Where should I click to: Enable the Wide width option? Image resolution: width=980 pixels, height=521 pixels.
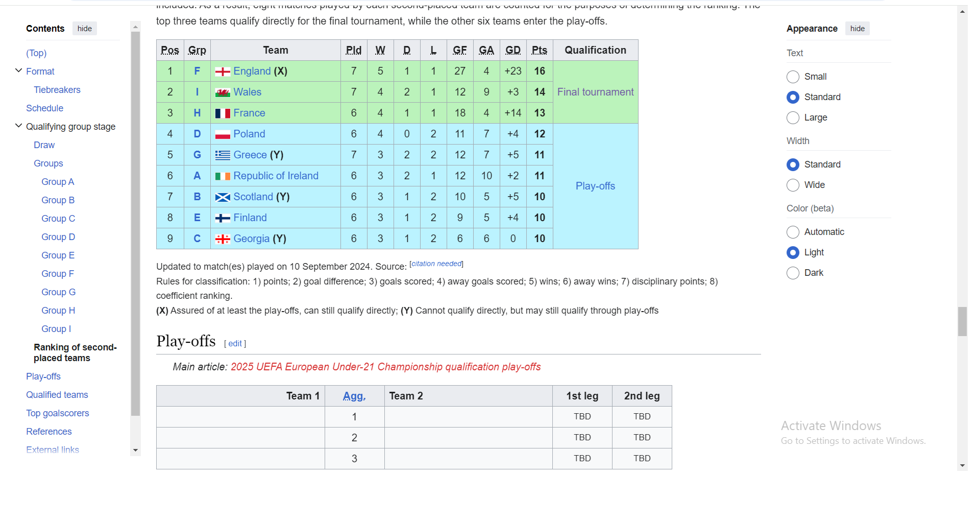(793, 185)
